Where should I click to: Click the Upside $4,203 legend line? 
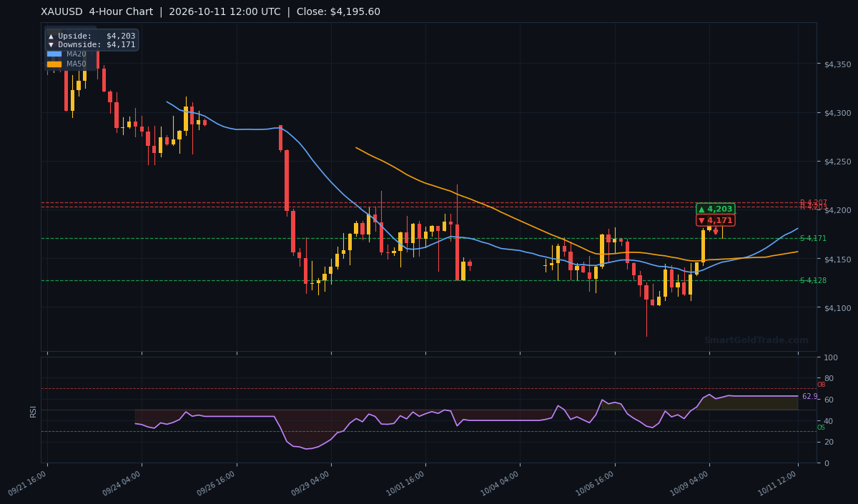(92, 36)
